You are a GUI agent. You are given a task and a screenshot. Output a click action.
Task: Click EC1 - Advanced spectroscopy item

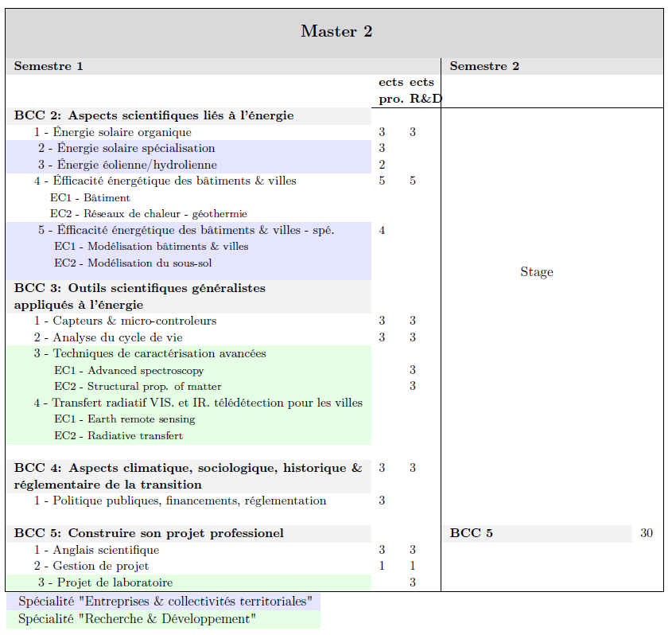coord(129,371)
